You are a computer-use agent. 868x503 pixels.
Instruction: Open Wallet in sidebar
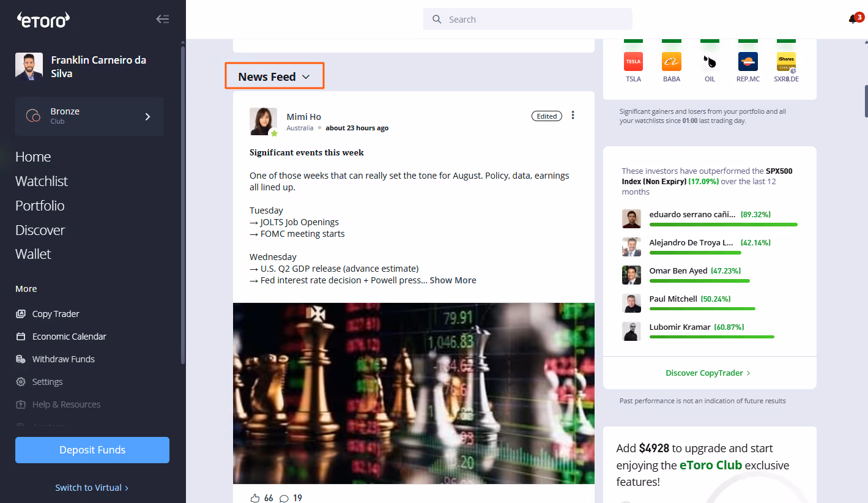point(33,254)
